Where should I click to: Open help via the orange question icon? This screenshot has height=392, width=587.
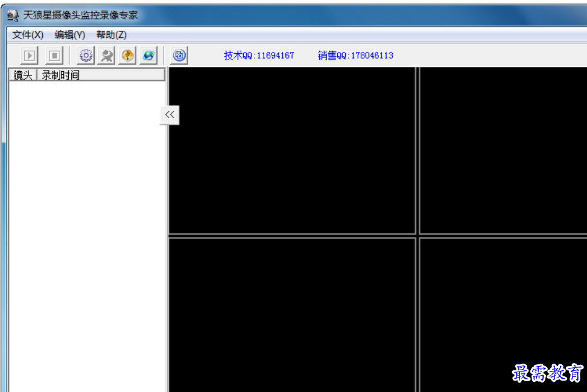pyautogui.click(x=128, y=55)
